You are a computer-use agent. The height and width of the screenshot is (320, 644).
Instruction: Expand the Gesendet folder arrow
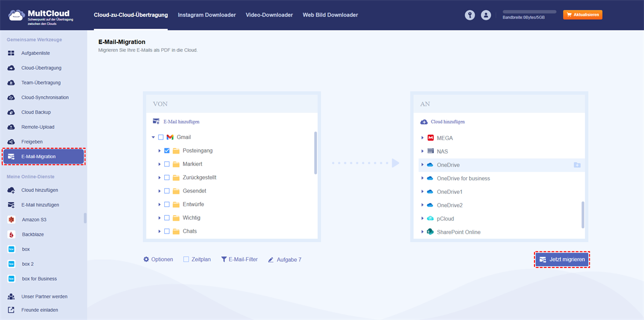pos(159,191)
